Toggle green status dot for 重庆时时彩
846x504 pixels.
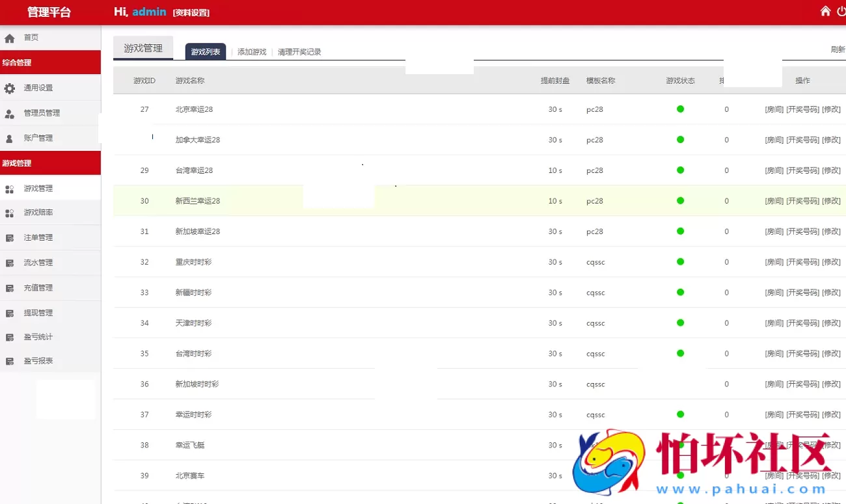pyautogui.click(x=680, y=262)
